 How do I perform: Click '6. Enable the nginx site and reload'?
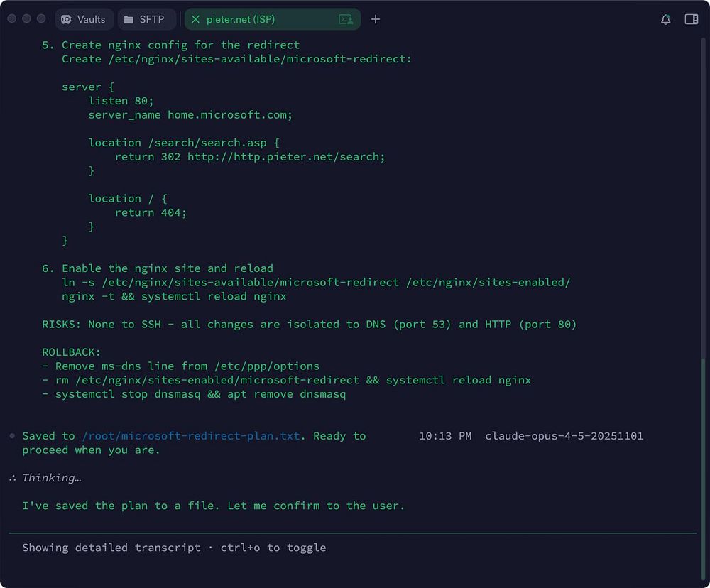pos(158,268)
